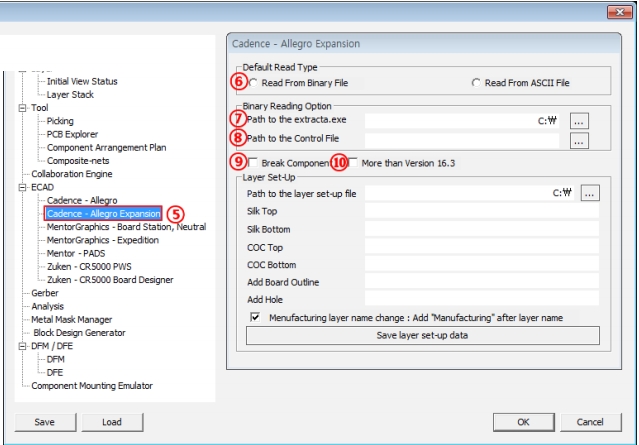This screenshot has height=445, width=639.
Task: Close the dialog with red X
Action: pyautogui.click(x=619, y=12)
